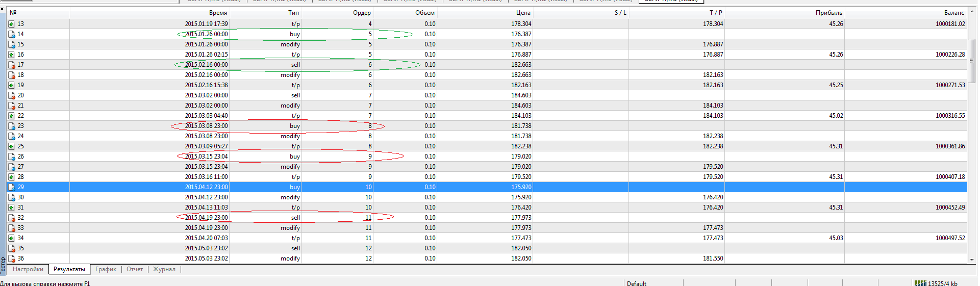980x286 pixels.
Task: Click the Default profile in status bar
Action: tap(637, 283)
